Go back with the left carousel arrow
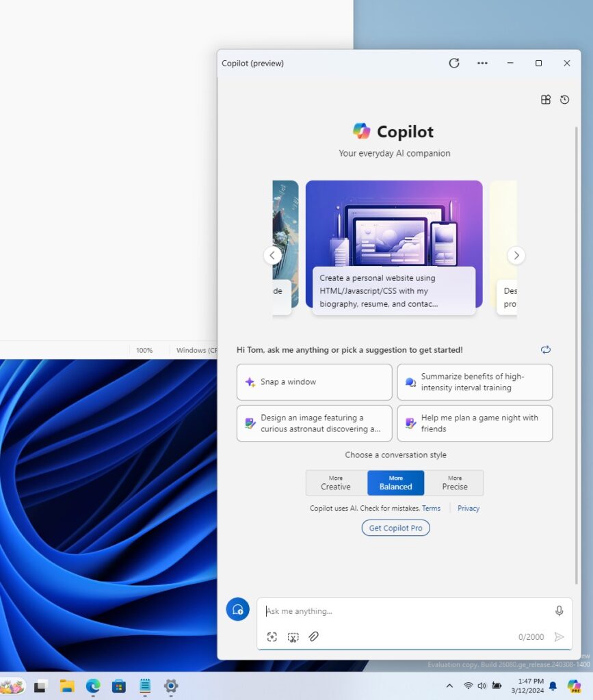This screenshot has width=593, height=700. click(x=272, y=255)
